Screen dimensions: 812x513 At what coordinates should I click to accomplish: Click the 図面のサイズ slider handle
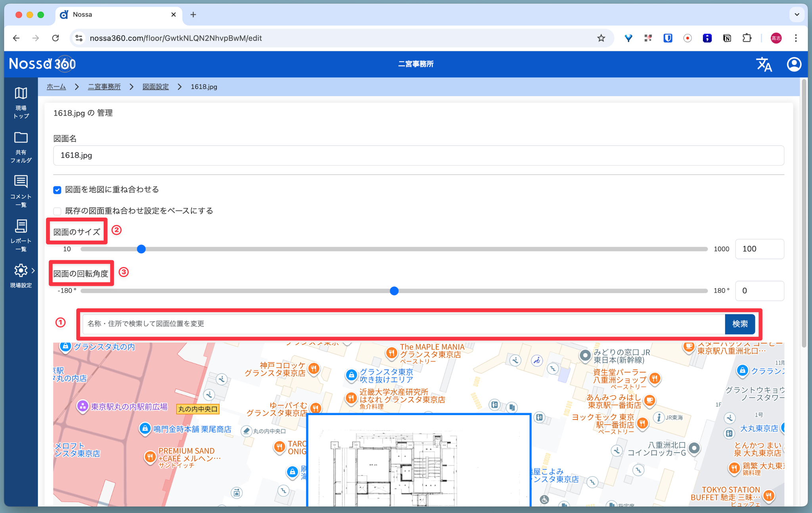pos(141,249)
